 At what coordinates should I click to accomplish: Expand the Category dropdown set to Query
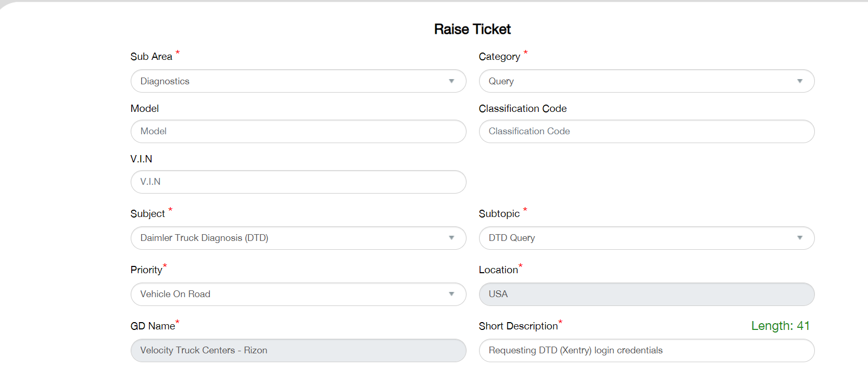pyautogui.click(x=646, y=81)
